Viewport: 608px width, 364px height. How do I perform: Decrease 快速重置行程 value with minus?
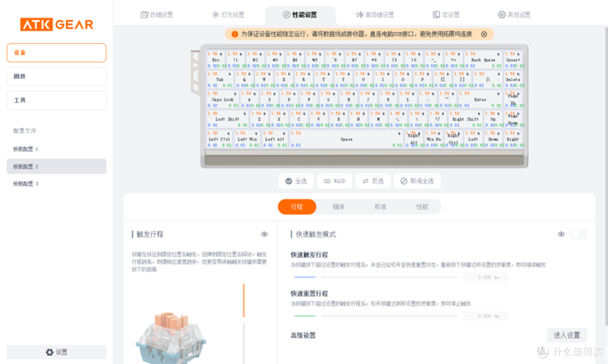468,316
